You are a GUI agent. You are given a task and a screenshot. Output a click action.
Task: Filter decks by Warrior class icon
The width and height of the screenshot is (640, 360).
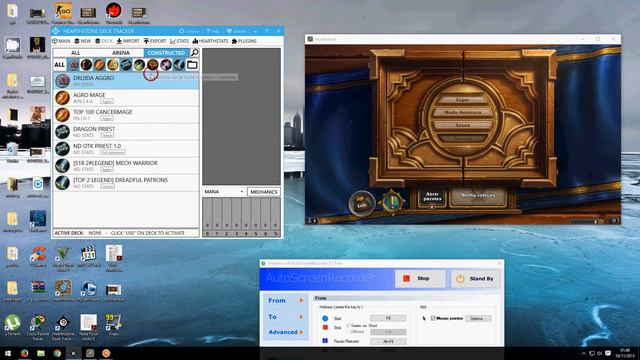(x=179, y=65)
